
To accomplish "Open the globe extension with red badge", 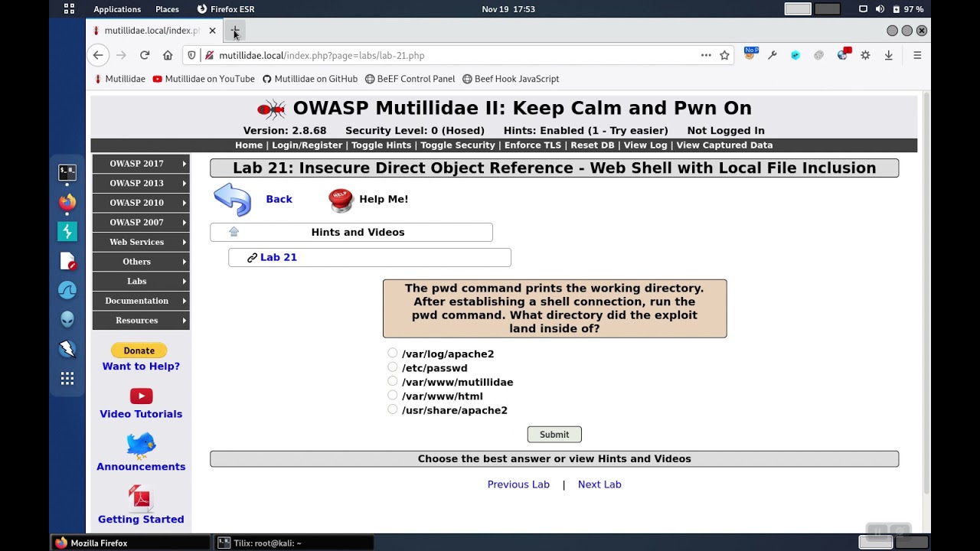I will [x=842, y=54].
